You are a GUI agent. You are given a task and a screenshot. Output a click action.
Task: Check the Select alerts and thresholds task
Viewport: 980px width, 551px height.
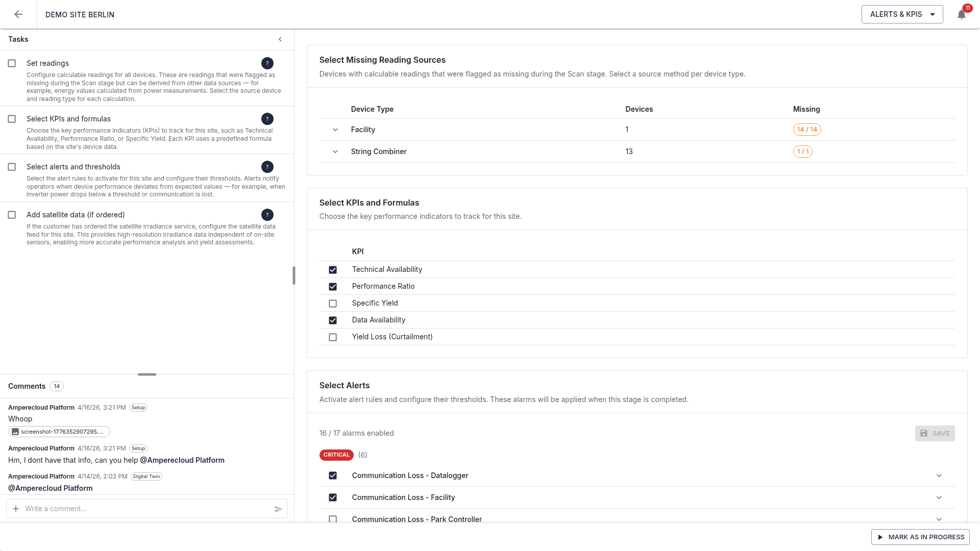(12, 167)
